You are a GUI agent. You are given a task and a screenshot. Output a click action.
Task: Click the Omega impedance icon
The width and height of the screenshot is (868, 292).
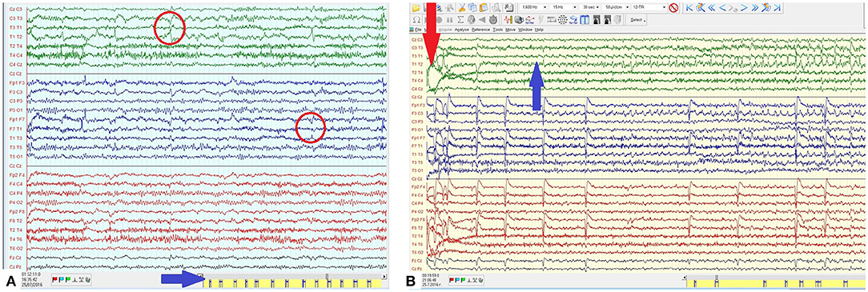tap(416, 20)
